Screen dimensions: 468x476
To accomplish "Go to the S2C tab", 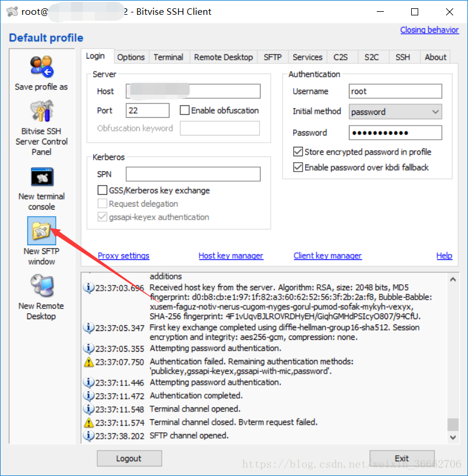I will pyautogui.click(x=371, y=57).
